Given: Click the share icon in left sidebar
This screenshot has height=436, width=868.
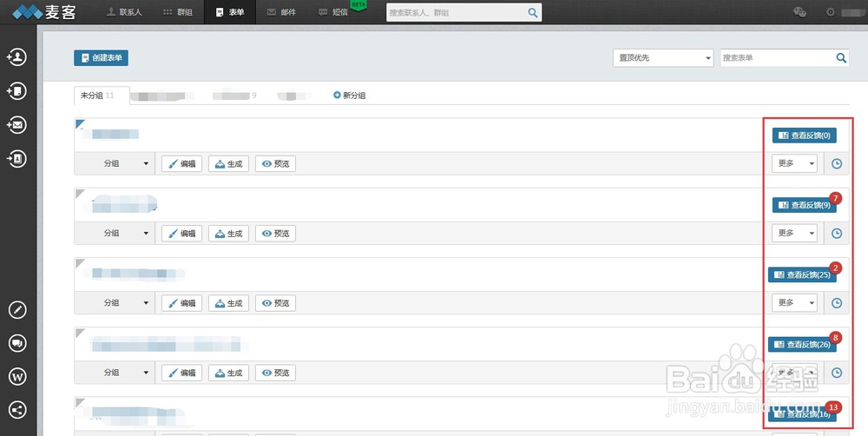Looking at the screenshot, I should tap(17, 410).
